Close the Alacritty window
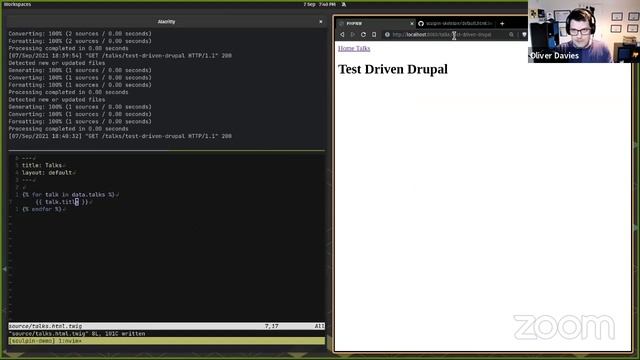Viewport: 640px width, 360px height. coord(320,22)
